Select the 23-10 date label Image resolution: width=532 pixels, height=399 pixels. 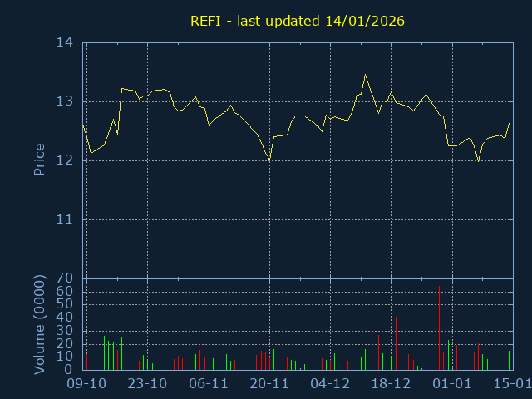pyautogui.click(x=148, y=384)
